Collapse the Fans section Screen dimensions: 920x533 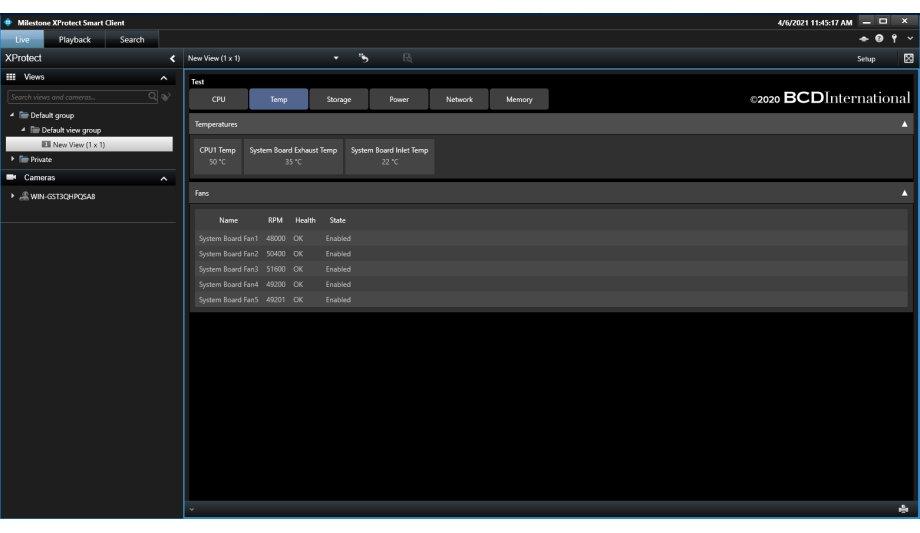(904, 193)
